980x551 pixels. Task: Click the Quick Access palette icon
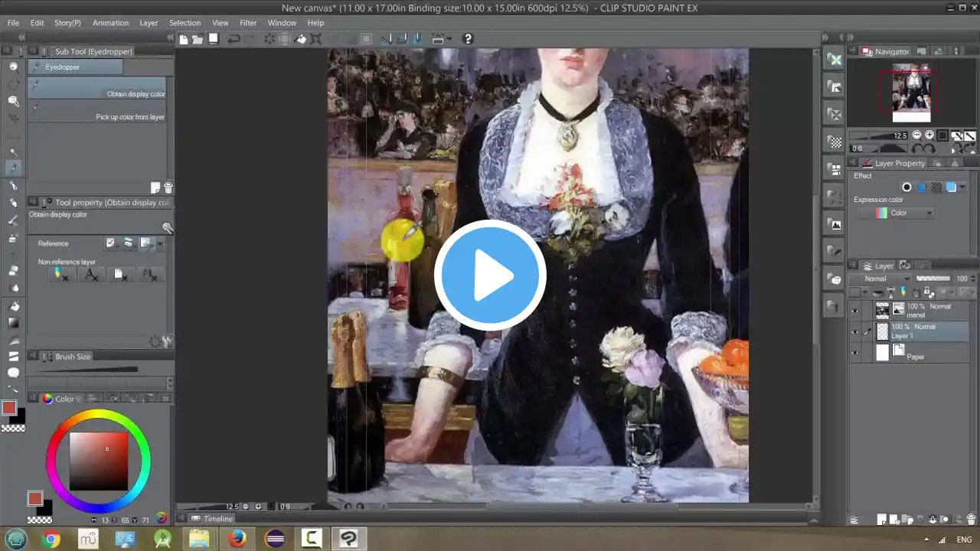[835, 59]
